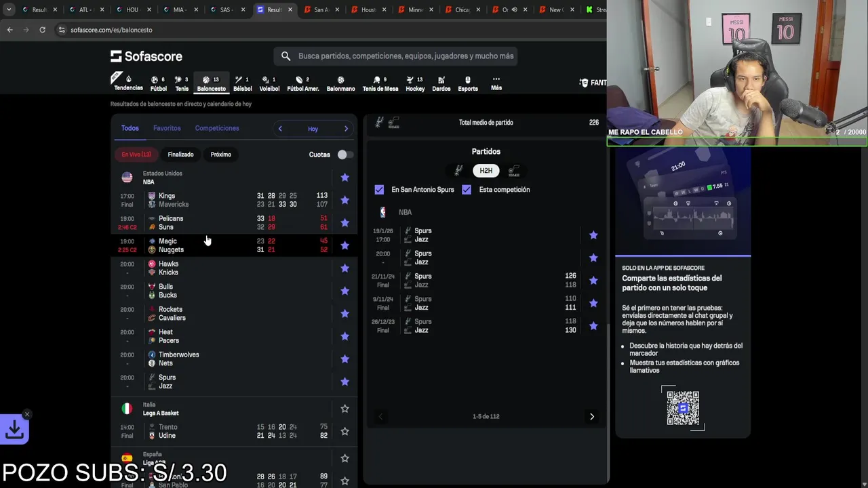Open the Voleibol section

(269, 83)
